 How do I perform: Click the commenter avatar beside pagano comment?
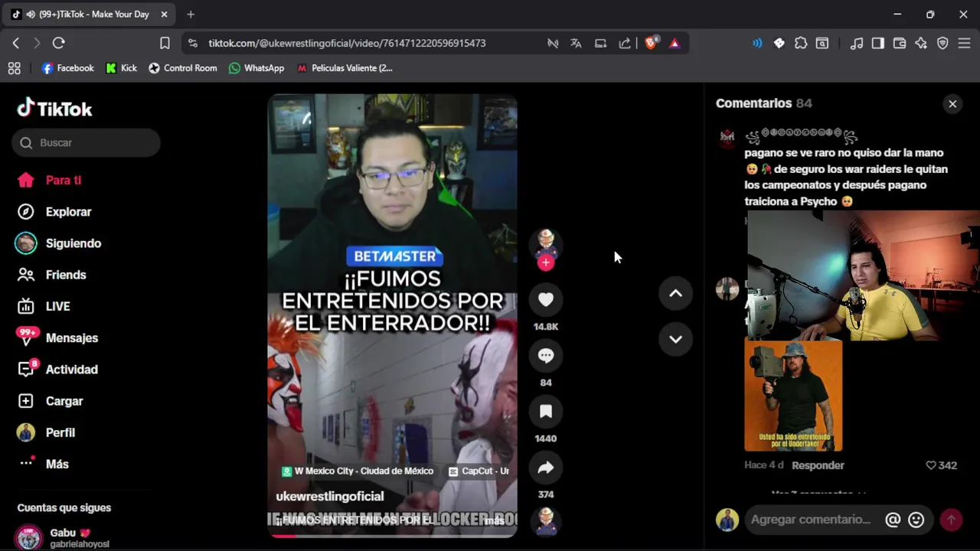tap(727, 136)
